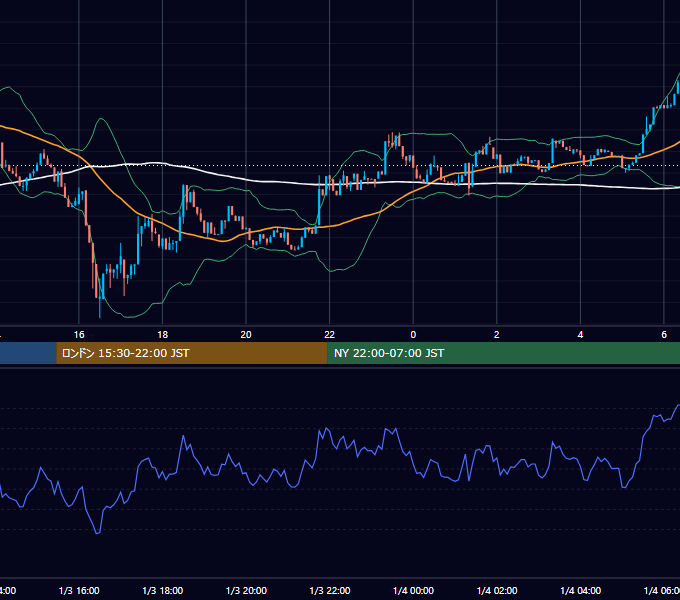Click the 1/3 16:00 label on lower axis
Screen dimensions: 680x600
(x=79, y=590)
